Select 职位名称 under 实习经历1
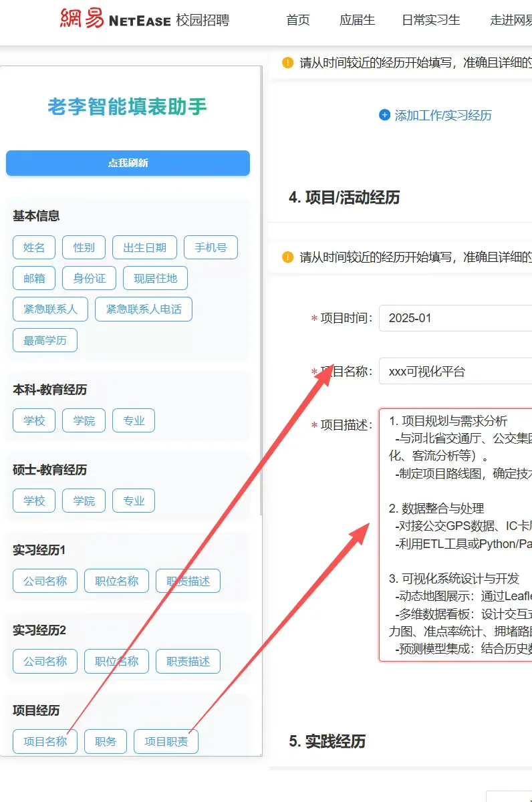532x802 pixels. coord(116,581)
